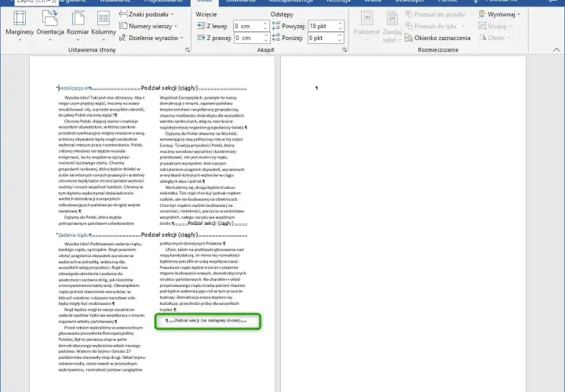
Task: Click the section break beside Zadania rządu
Action: pos(169,235)
